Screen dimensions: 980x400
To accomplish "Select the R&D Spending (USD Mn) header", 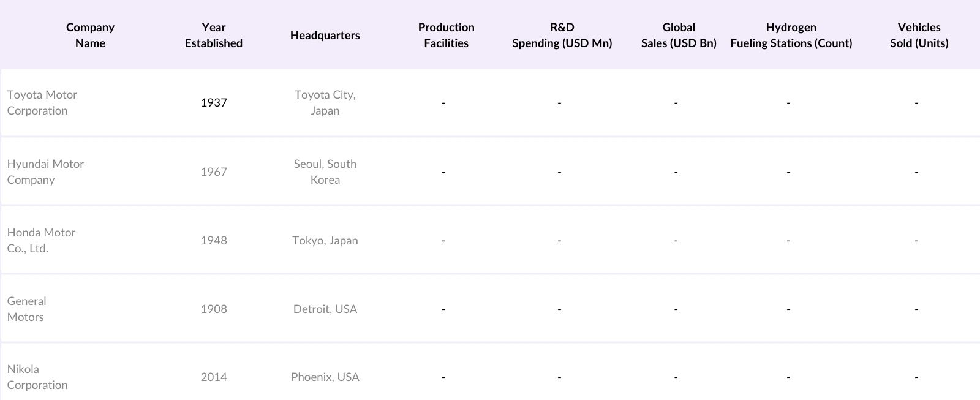I will 562,35.
